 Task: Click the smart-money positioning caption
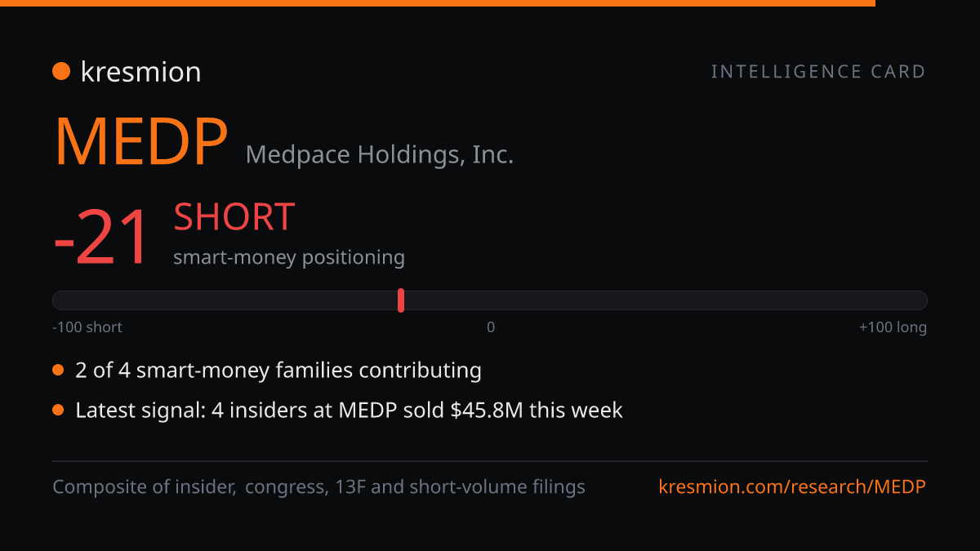[x=289, y=258]
